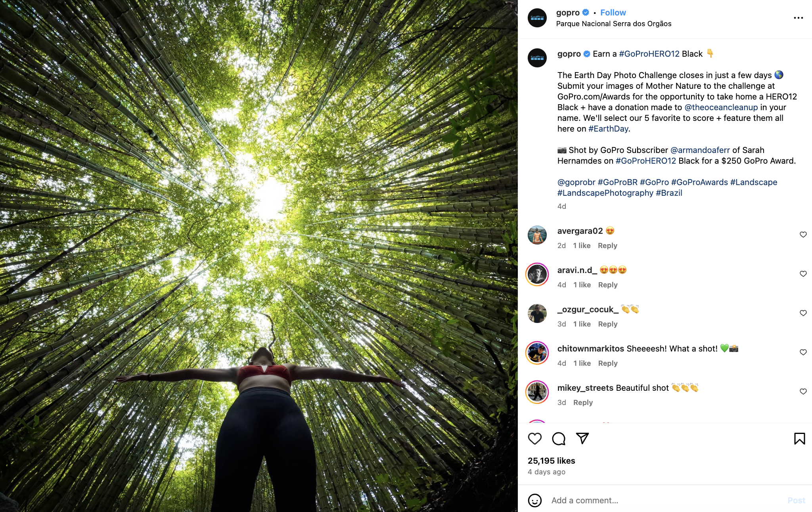Follow the gopro account

point(613,12)
